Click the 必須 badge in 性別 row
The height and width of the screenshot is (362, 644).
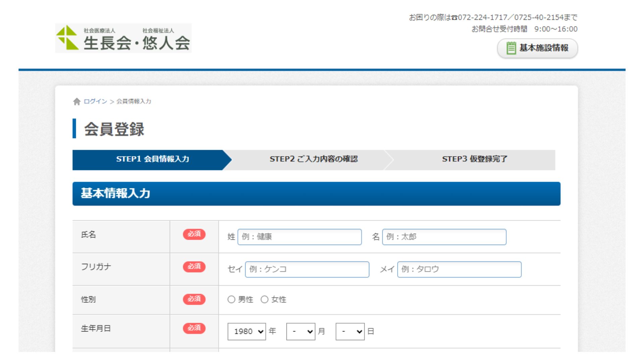(x=194, y=299)
